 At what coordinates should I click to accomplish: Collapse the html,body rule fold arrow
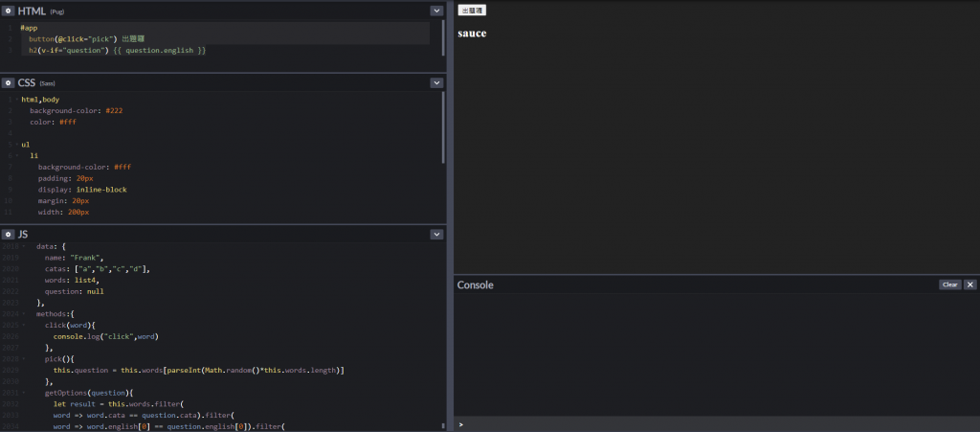point(17,100)
